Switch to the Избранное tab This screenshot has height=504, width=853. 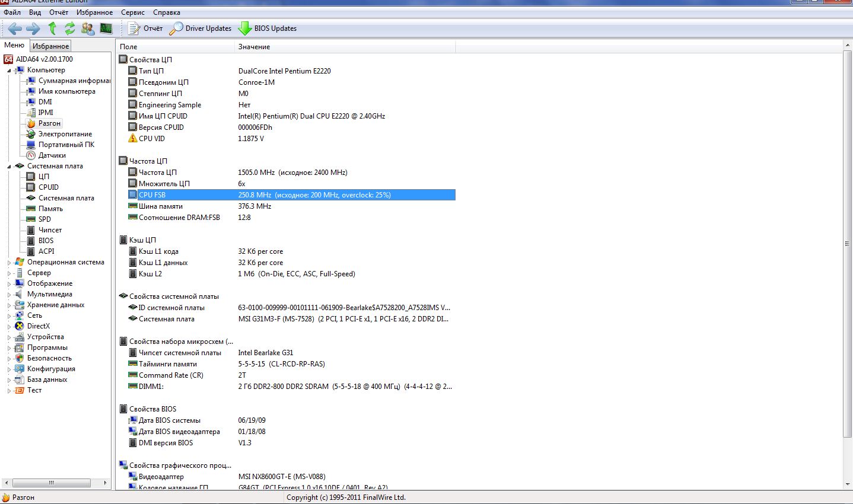(50, 46)
